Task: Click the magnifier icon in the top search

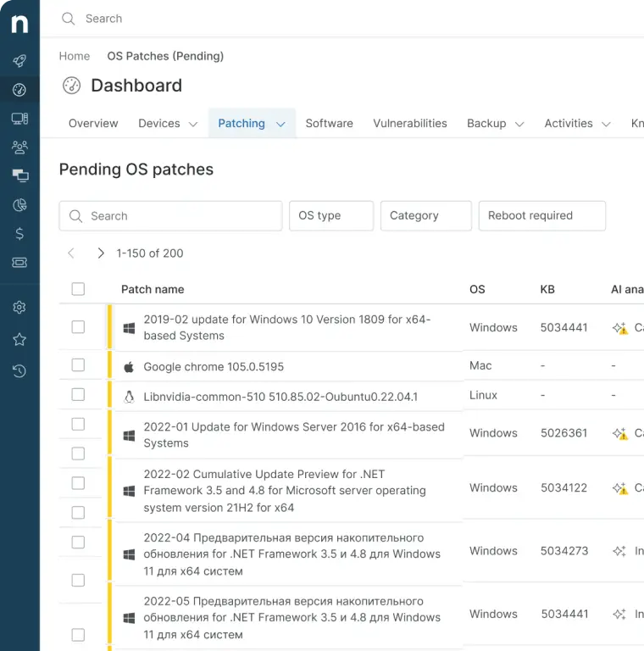Action: (x=68, y=19)
